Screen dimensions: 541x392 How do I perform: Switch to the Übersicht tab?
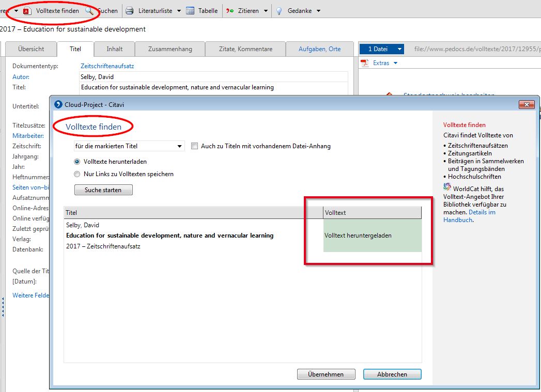click(31, 49)
